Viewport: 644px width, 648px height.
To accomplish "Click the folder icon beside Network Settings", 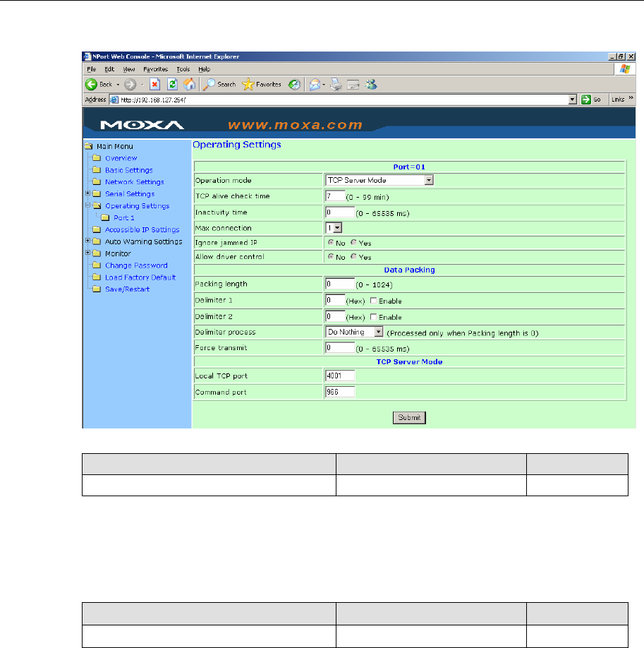I will click(97, 182).
